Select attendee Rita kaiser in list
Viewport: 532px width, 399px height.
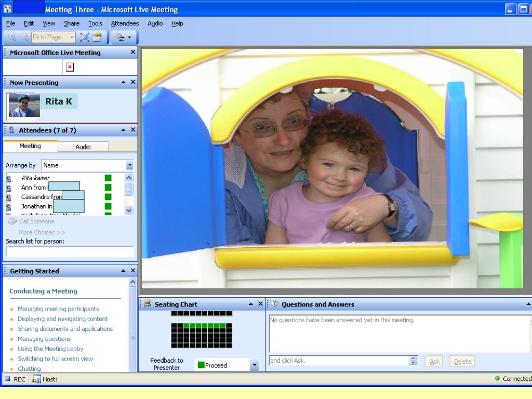(x=35, y=178)
